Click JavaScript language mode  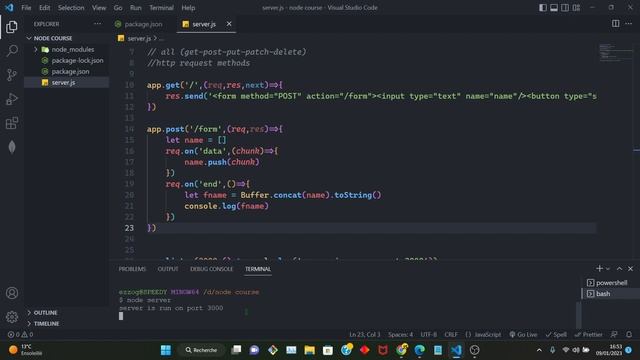point(483,334)
